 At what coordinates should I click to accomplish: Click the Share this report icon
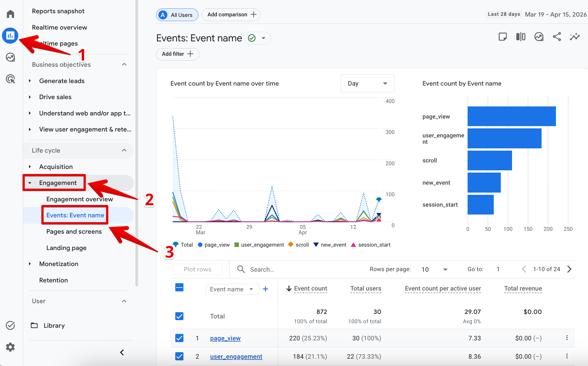(557, 37)
